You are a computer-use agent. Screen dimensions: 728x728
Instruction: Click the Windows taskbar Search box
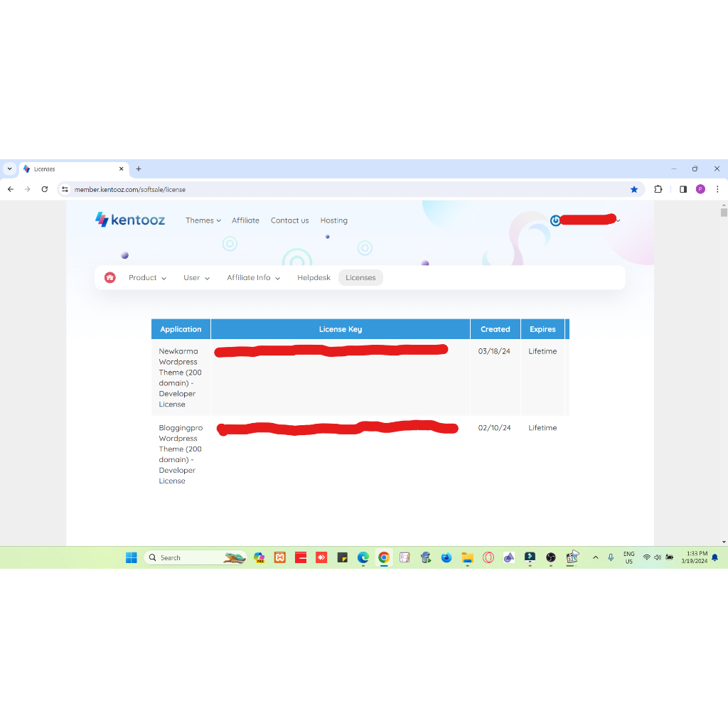click(x=195, y=557)
